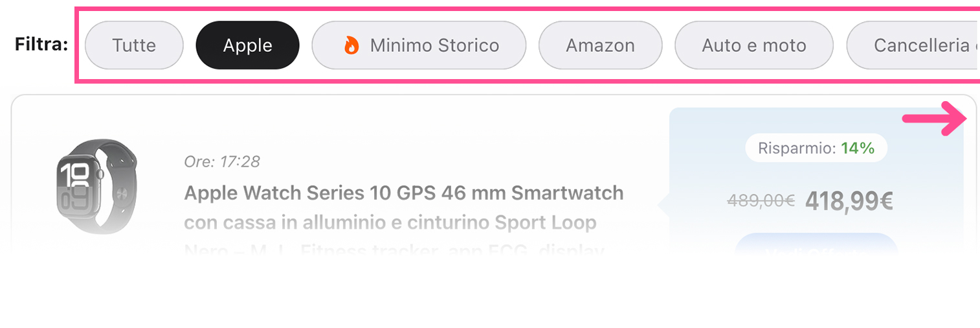
Task: Choose the Auto e moto filter
Action: (753, 45)
